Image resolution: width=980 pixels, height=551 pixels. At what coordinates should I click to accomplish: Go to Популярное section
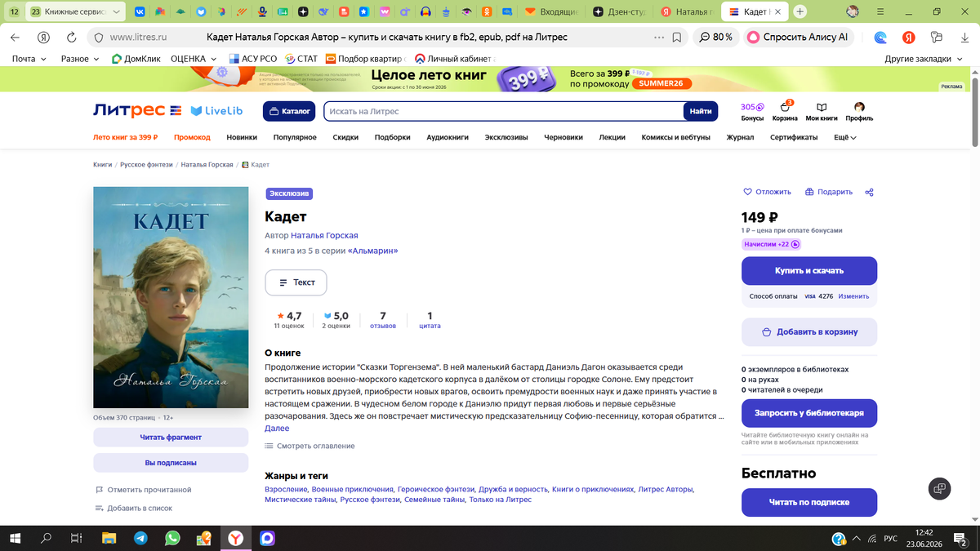(295, 137)
